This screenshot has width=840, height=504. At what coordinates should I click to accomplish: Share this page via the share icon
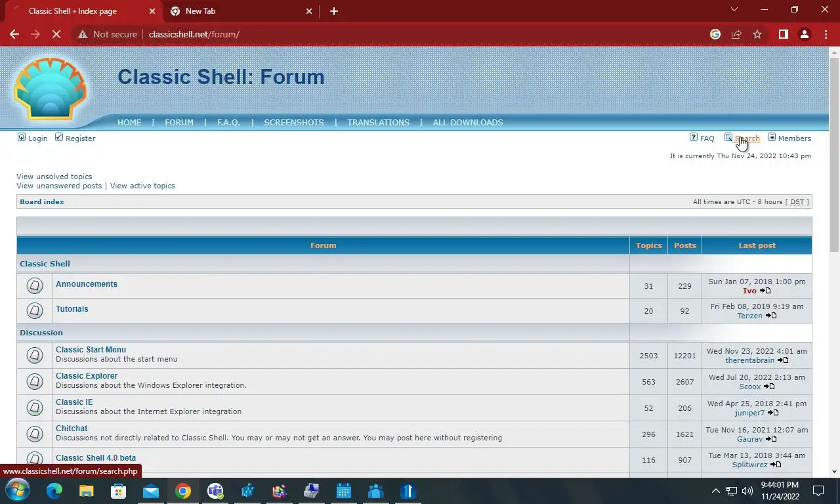[736, 34]
